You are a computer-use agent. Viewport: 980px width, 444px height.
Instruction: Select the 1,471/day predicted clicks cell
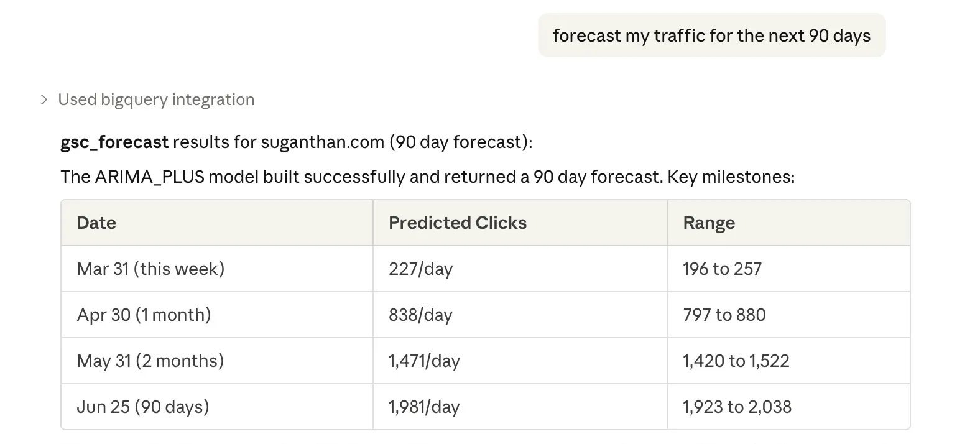click(x=424, y=361)
